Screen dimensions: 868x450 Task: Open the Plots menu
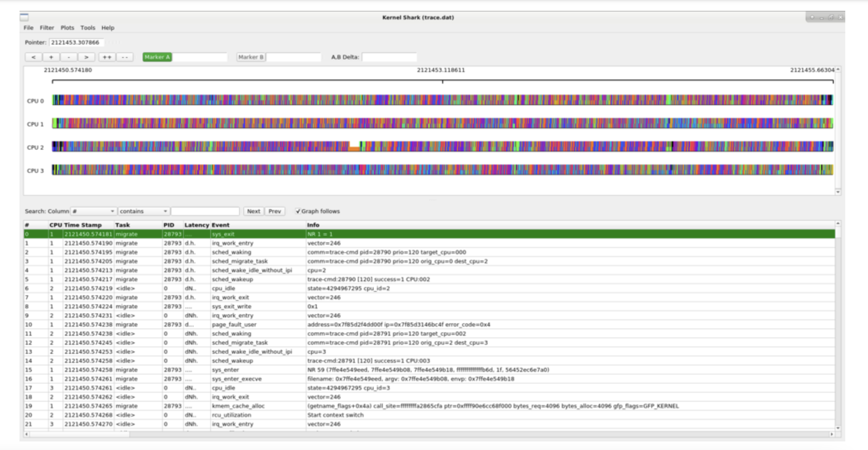[x=67, y=28]
